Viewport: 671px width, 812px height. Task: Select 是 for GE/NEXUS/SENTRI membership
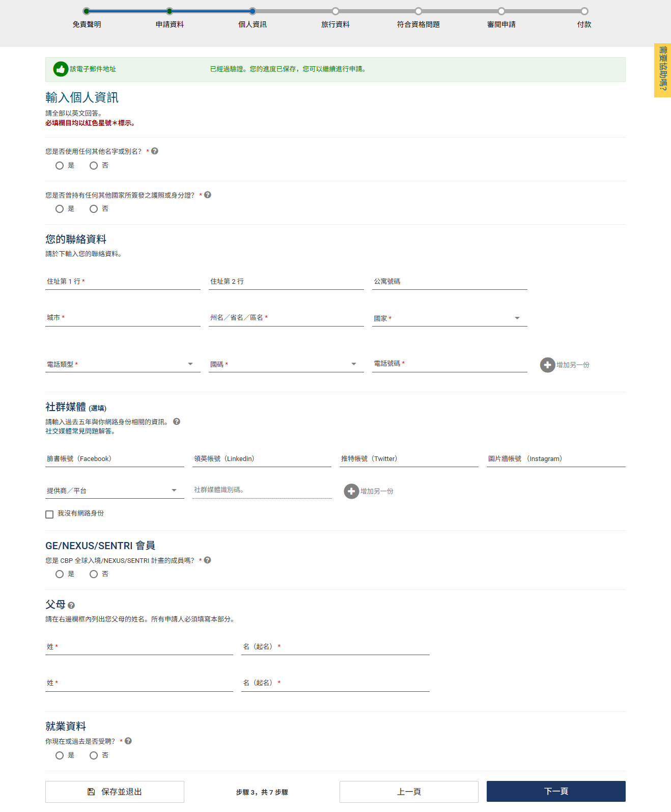(x=60, y=574)
